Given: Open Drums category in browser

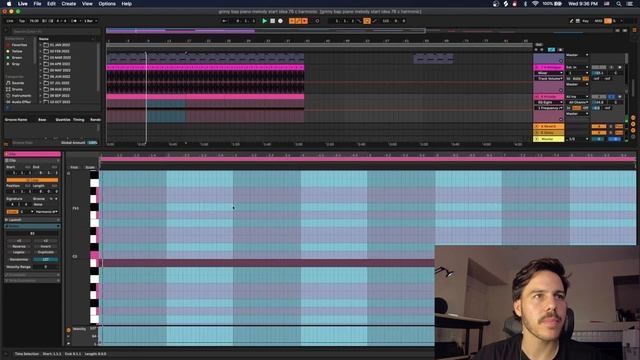Looking at the screenshot, I should 17,89.
